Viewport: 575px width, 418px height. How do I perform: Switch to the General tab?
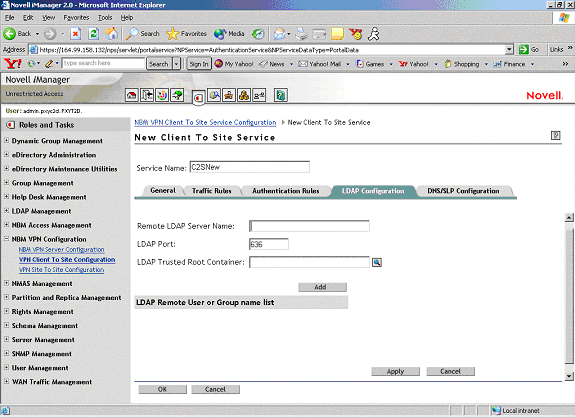click(x=163, y=191)
